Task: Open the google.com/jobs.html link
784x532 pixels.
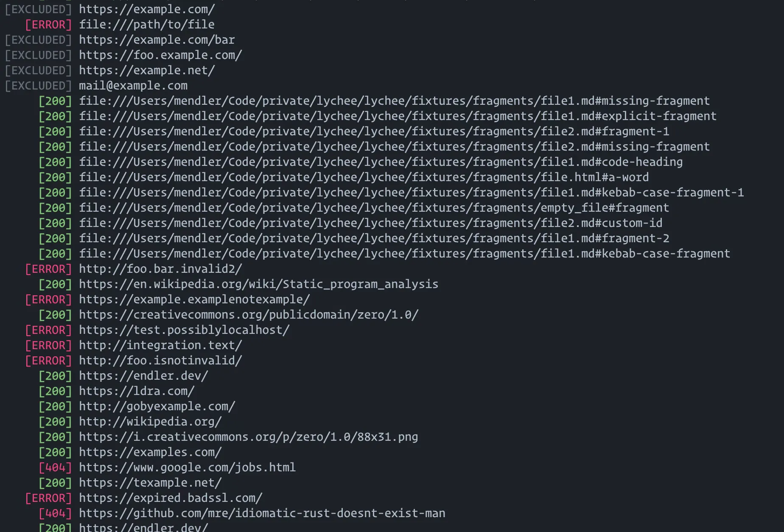Action: [187, 468]
